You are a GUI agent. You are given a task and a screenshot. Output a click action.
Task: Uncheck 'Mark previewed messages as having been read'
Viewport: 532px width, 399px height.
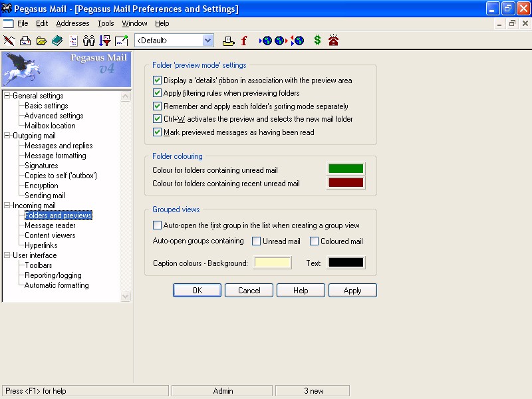pos(157,132)
